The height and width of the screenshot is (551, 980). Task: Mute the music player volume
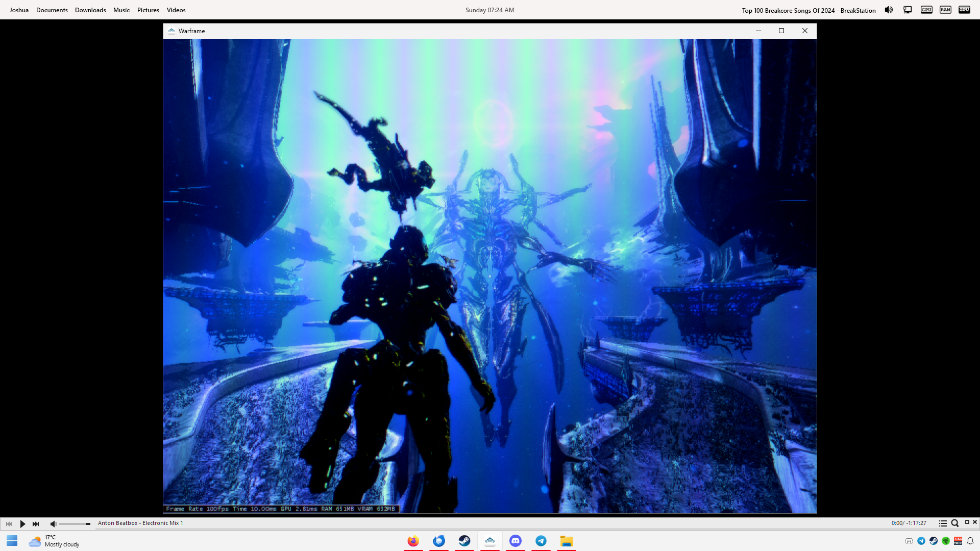tap(53, 523)
